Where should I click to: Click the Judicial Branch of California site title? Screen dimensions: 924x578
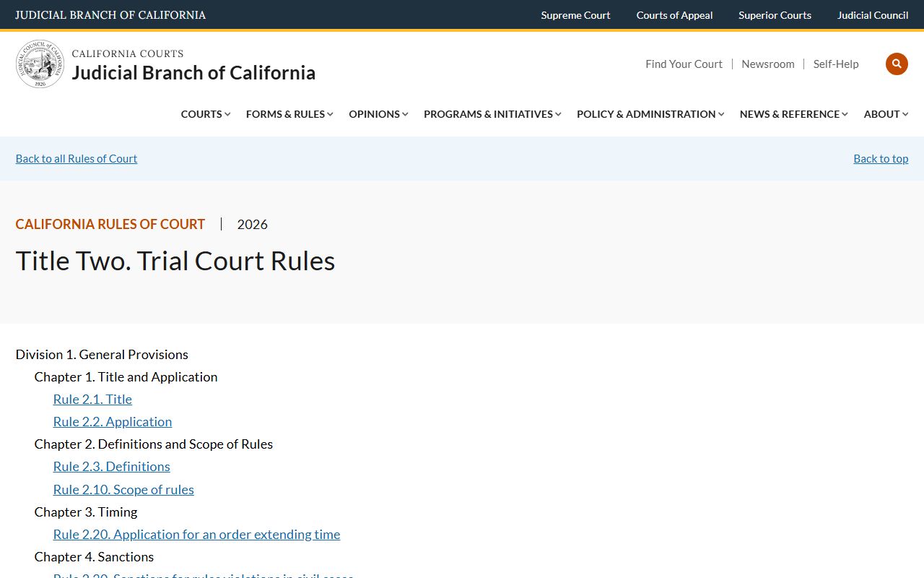point(193,73)
